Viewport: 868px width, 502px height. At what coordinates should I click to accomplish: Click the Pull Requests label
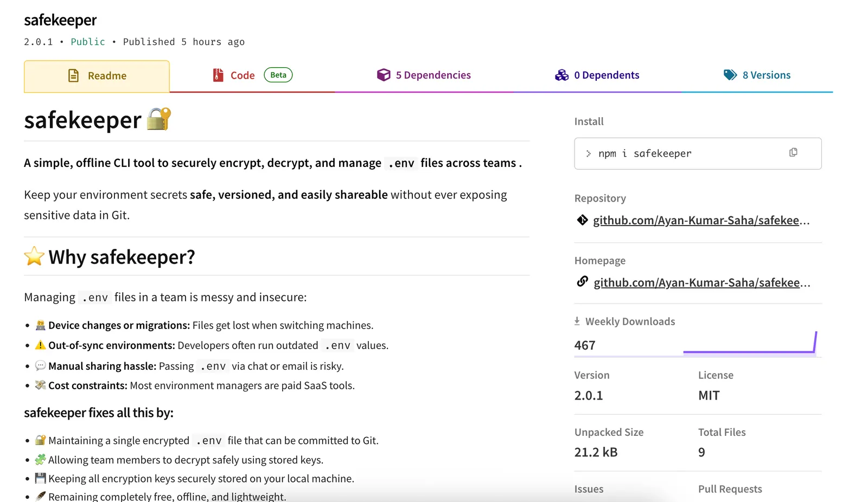730,489
